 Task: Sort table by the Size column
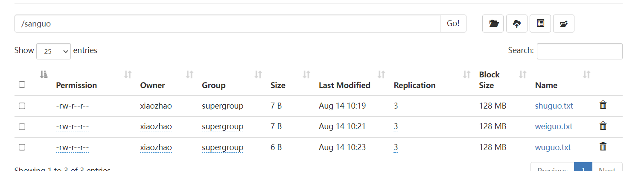[278, 85]
